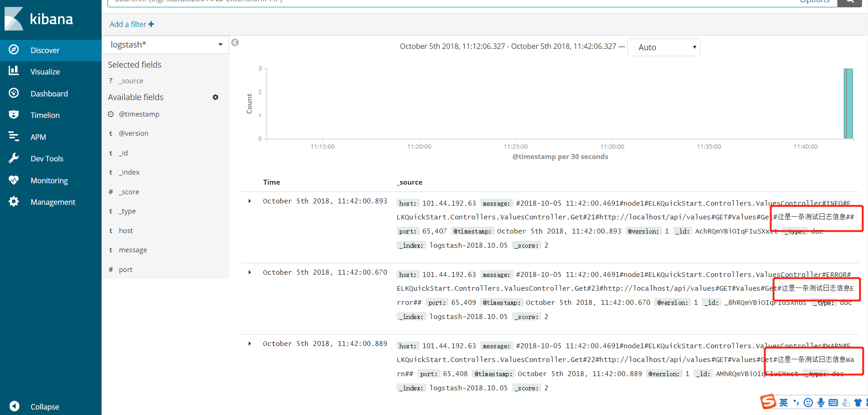Select the message field
Viewport: 868px width, 415px height.
pos(133,250)
